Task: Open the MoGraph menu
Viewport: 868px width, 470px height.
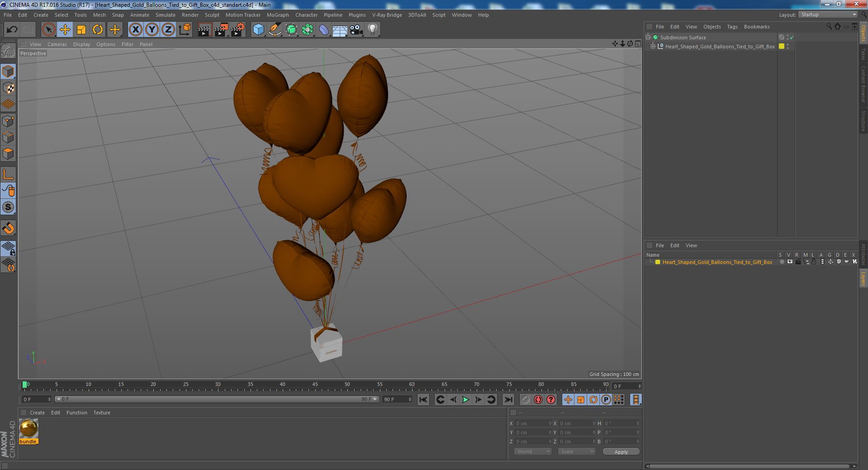Action: coord(278,15)
